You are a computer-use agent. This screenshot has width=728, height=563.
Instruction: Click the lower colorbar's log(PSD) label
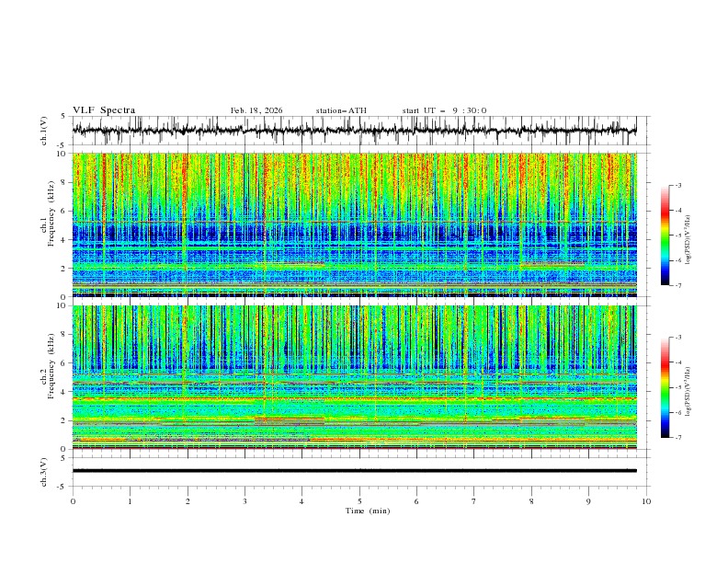point(689,387)
